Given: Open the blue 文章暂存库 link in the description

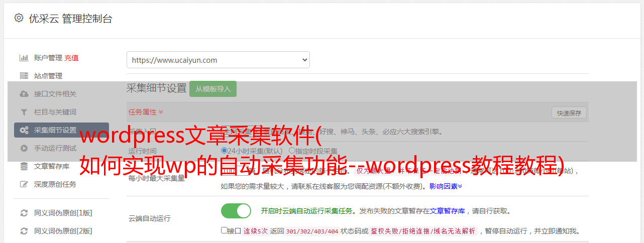Looking at the screenshot, I should (x=448, y=211).
